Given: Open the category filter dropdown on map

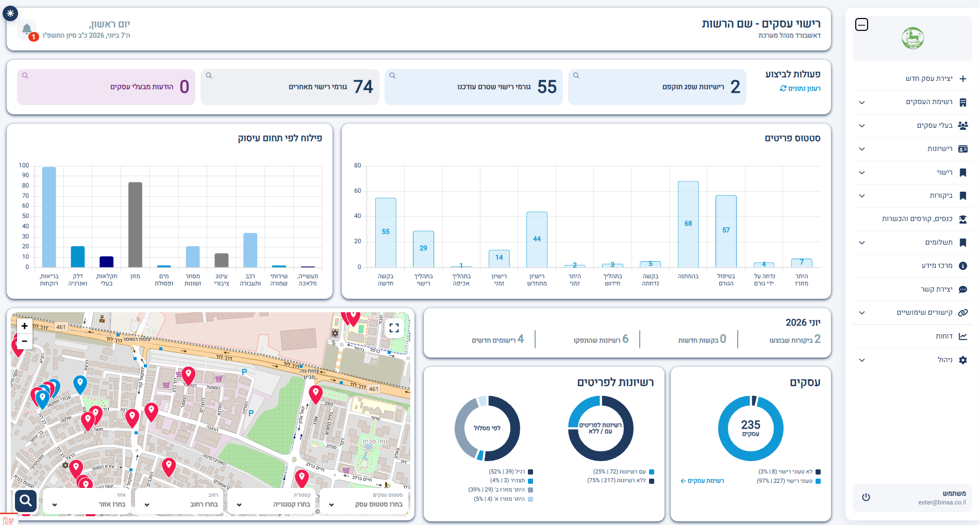Looking at the screenshot, I should click(x=273, y=501).
